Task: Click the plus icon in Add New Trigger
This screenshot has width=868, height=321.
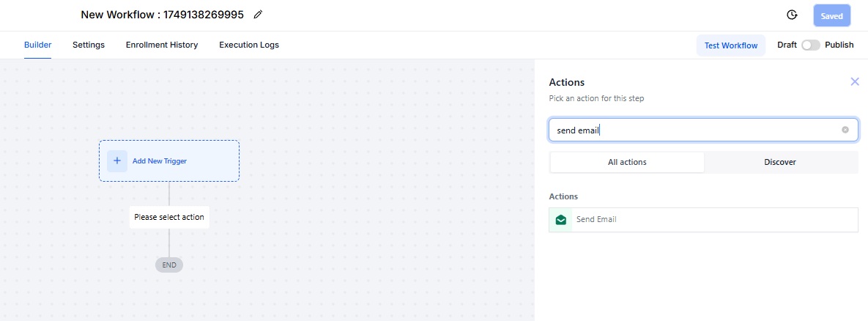Action: [116, 161]
